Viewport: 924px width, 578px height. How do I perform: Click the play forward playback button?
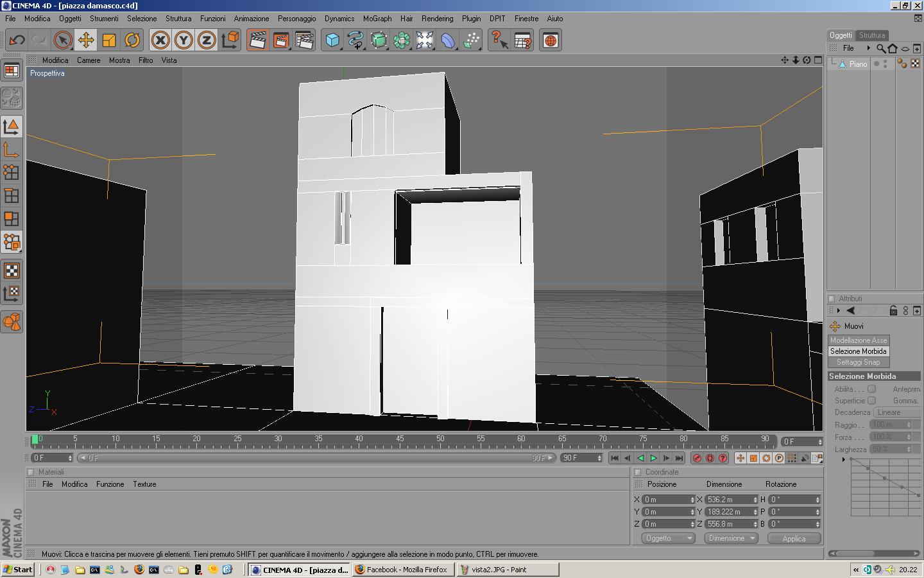[x=653, y=458]
